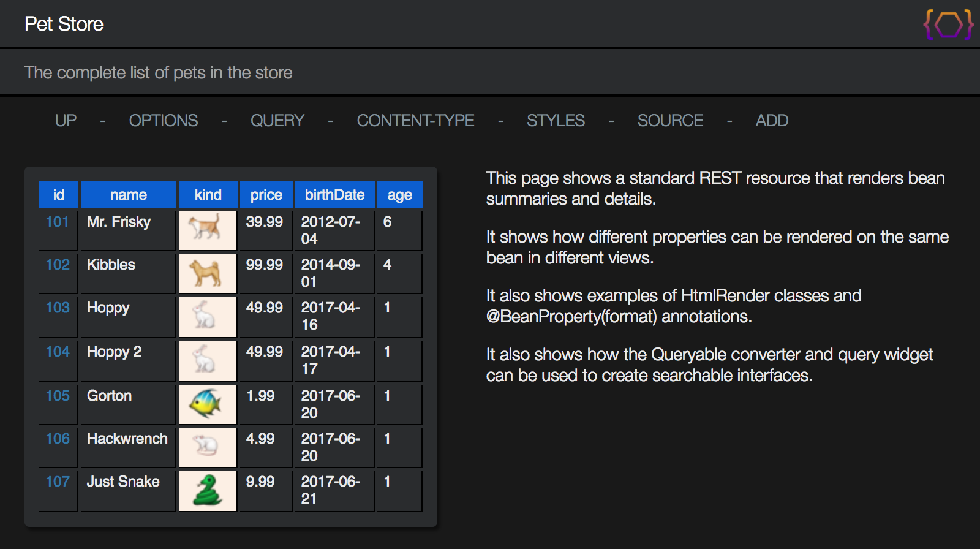Go UP one level

pos(66,121)
